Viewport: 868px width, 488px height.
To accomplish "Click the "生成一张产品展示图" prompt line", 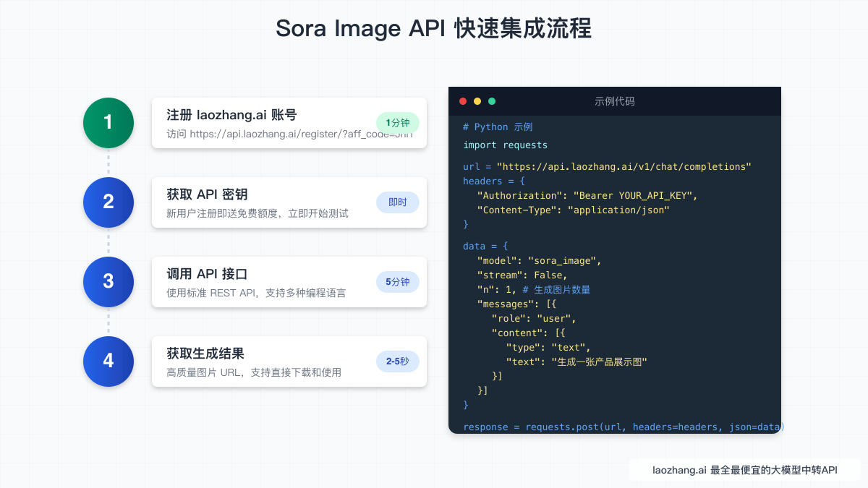I will click(x=576, y=361).
